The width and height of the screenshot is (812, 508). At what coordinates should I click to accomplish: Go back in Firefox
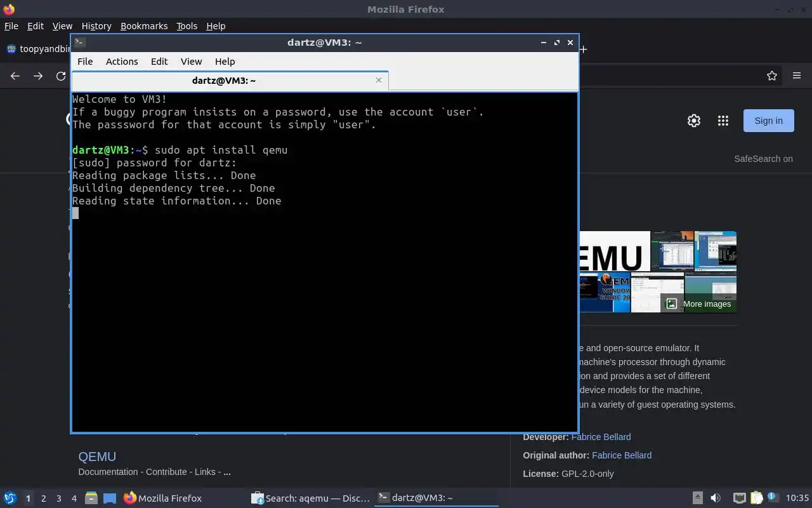pos(15,76)
